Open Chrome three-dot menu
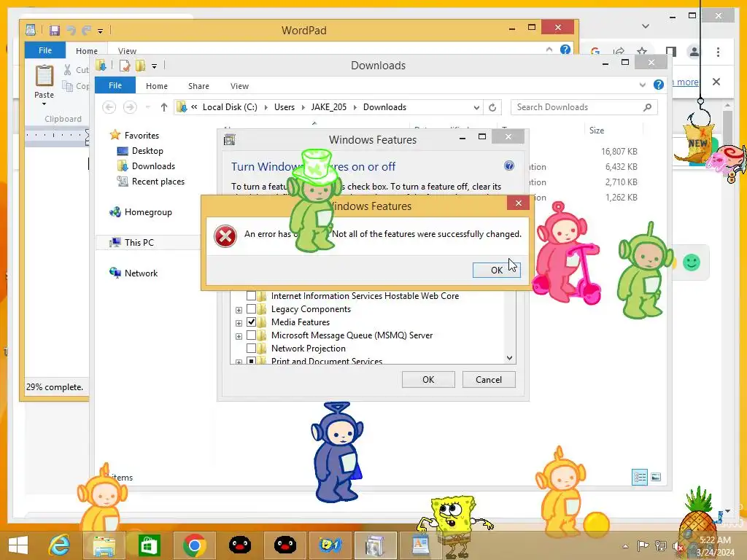The width and height of the screenshot is (747, 560). 718,52
